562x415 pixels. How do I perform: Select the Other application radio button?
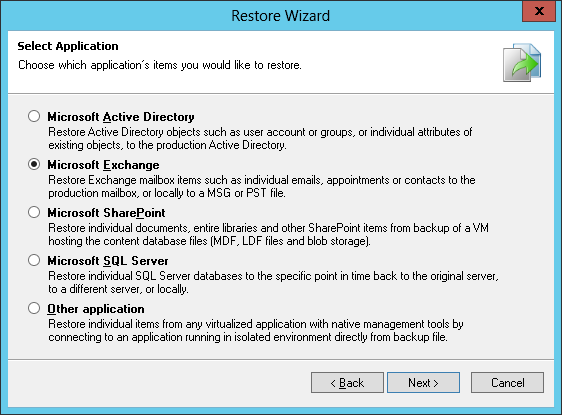34,308
